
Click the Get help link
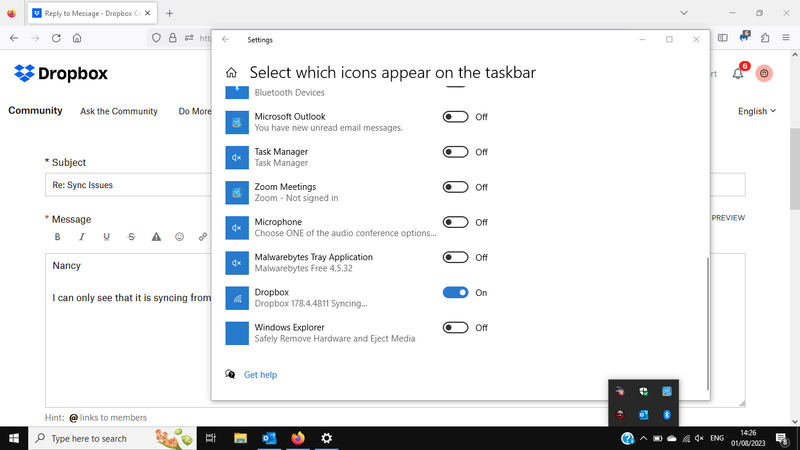[x=260, y=375]
